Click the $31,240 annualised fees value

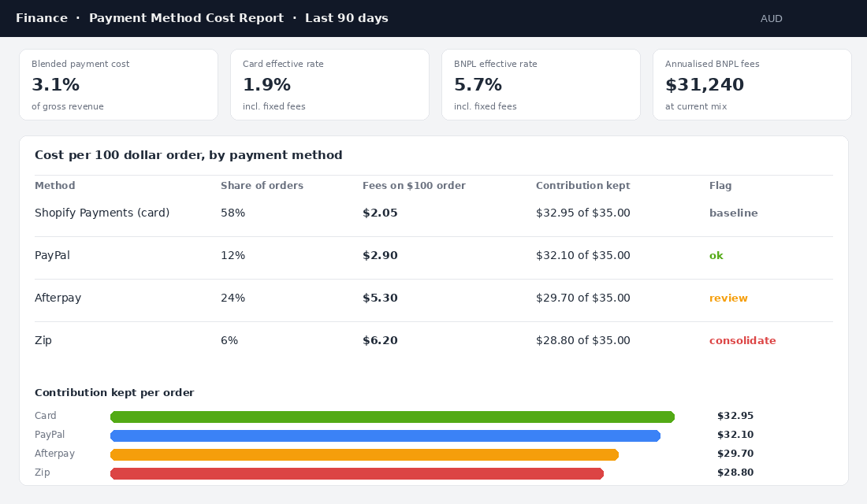tap(705, 84)
